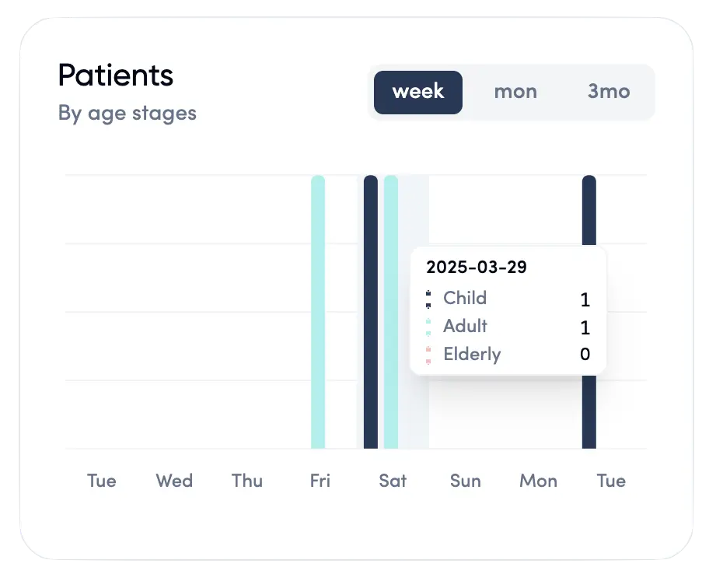Image resolution: width=709 pixels, height=588 pixels.
Task: Select the dark Child bar on Saturday
Action: tap(369, 311)
